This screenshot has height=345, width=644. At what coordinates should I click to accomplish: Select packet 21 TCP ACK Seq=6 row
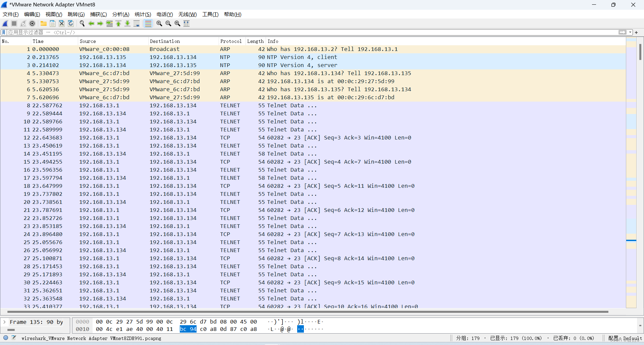tap(313, 210)
